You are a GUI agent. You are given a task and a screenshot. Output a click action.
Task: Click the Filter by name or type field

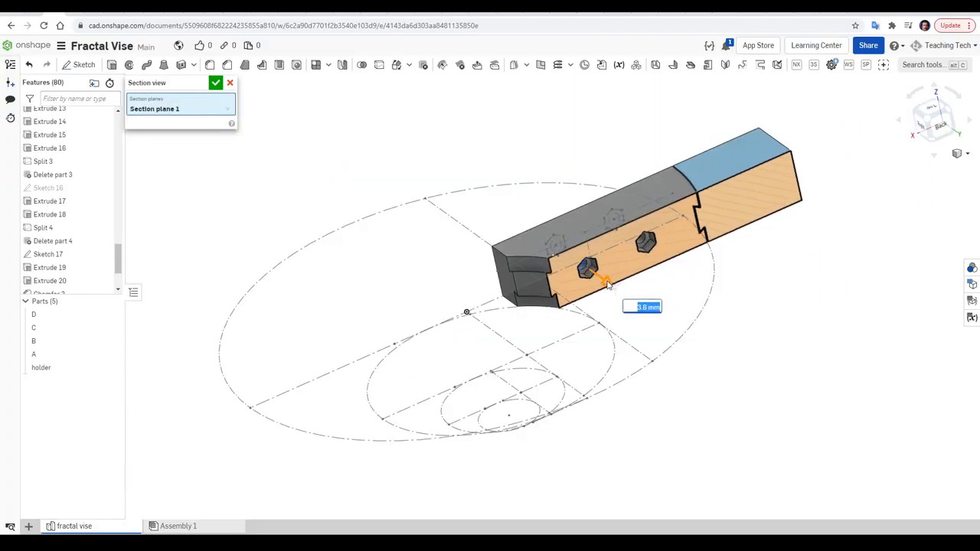click(x=79, y=99)
